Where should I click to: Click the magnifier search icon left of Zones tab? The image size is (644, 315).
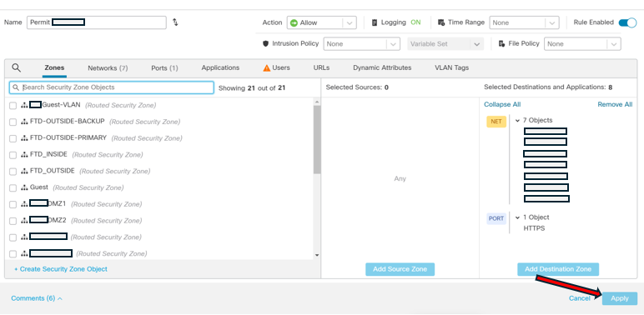(17, 67)
